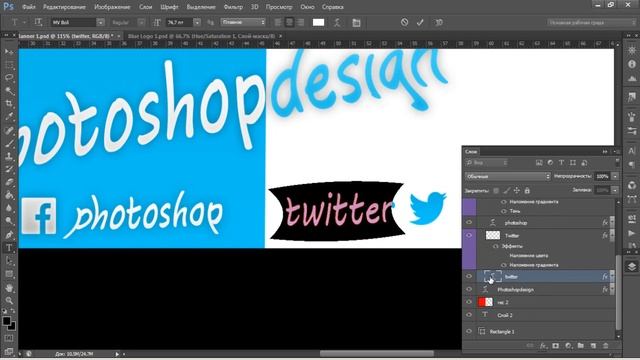
Task: Select the Horizontal Type tool
Action: click(x=9, y=248)
